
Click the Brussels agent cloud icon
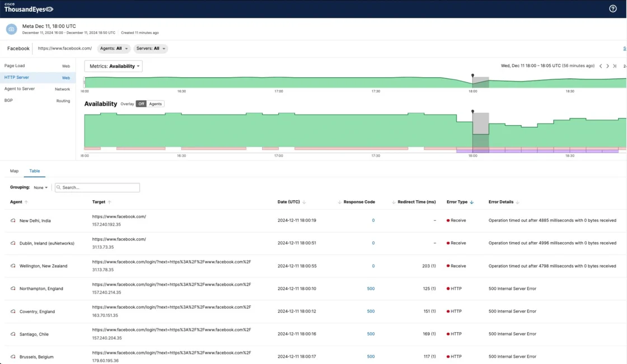[13, 357]
